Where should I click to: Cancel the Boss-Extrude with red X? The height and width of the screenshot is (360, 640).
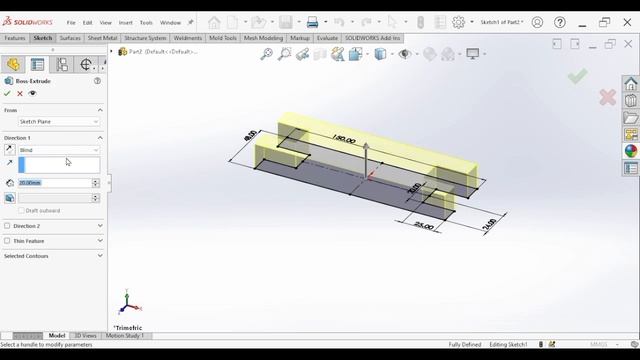click(20, 93)
